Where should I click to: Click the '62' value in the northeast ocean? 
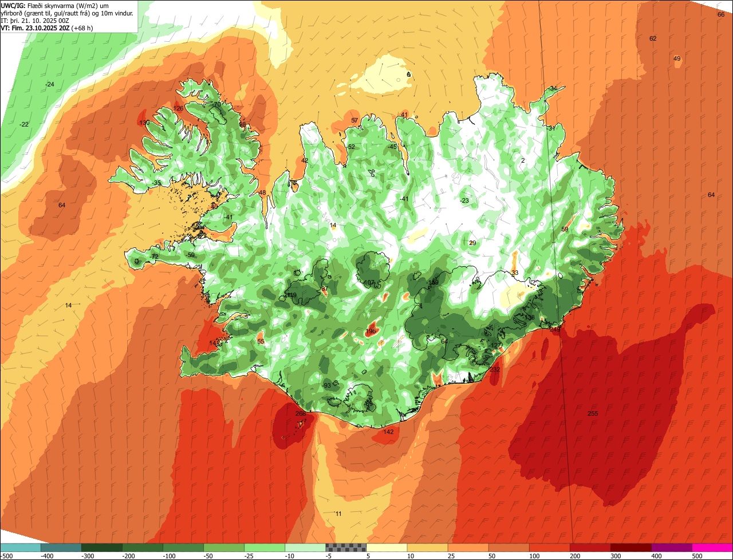click(653, 38)
